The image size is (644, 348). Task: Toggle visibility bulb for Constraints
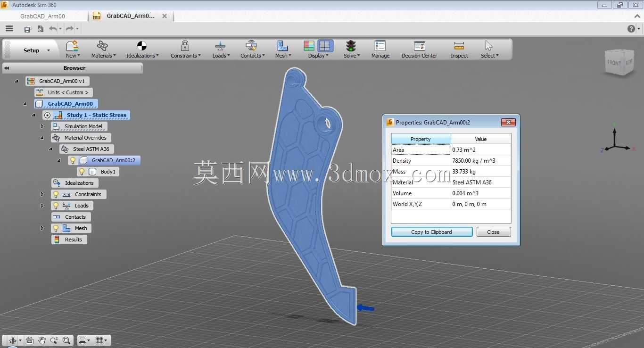pyautogui.click(x=56, y=194)
